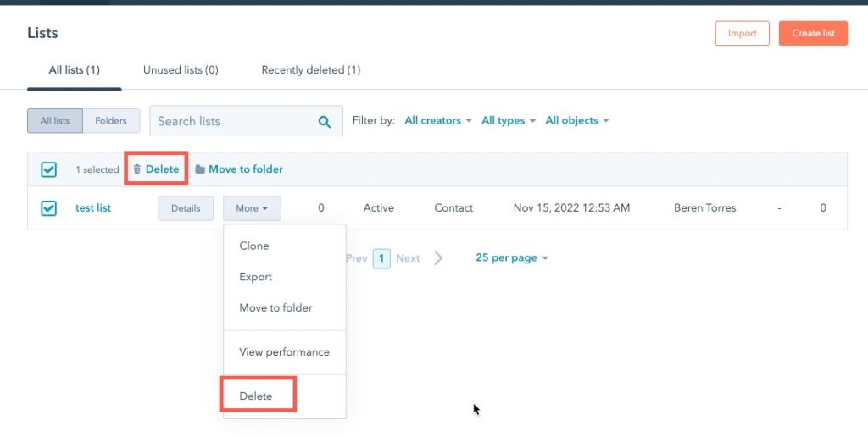
Task: Select View performance in the More menu
Action: (x=285, y=352)
